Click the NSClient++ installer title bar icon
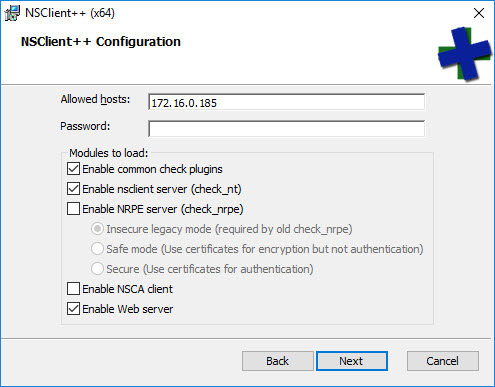Screen dimensions: 495x387 pyautogui.click(x=12, y=13)
